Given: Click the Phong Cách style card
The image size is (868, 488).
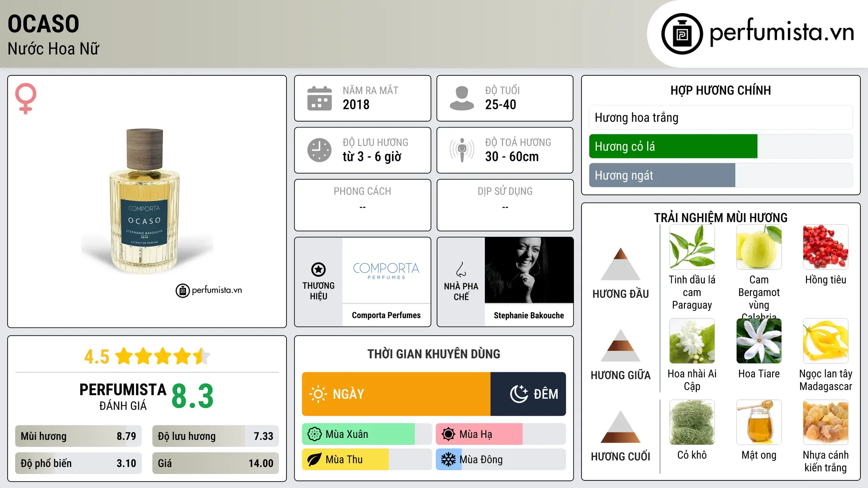Looking at the screenshot, I should [362, 205].
